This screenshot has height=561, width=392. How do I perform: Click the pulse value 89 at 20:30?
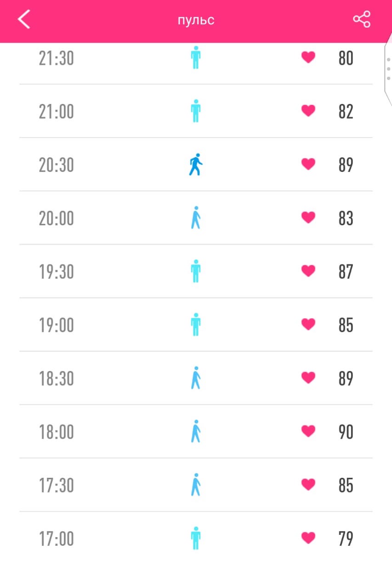click(x=346, y=165)
